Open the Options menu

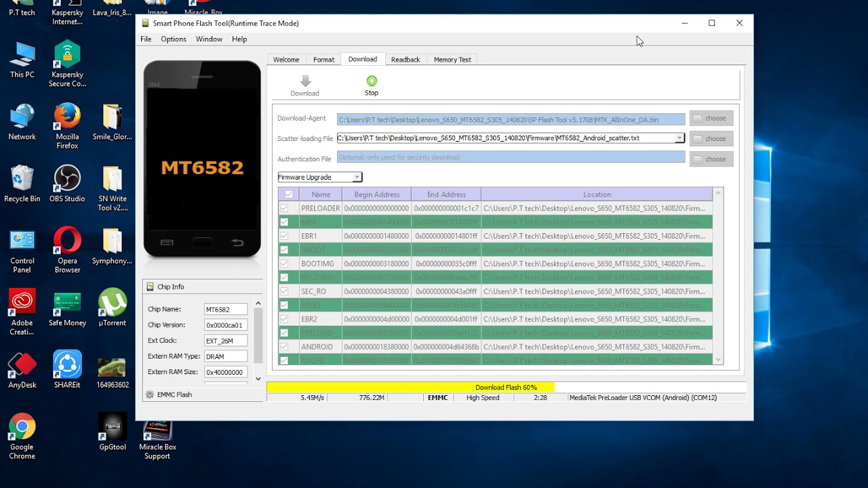pyautogui.click(x=174, y=39)
